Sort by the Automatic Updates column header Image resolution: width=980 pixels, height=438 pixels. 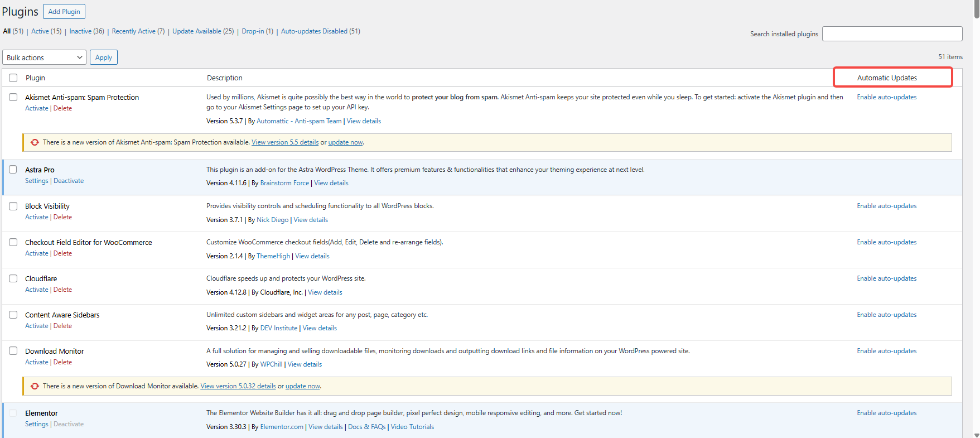coord(887,78)
